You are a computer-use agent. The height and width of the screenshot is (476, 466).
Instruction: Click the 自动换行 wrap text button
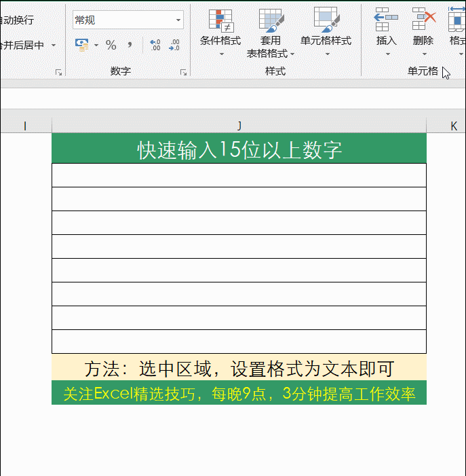click(x=17, y=20)
